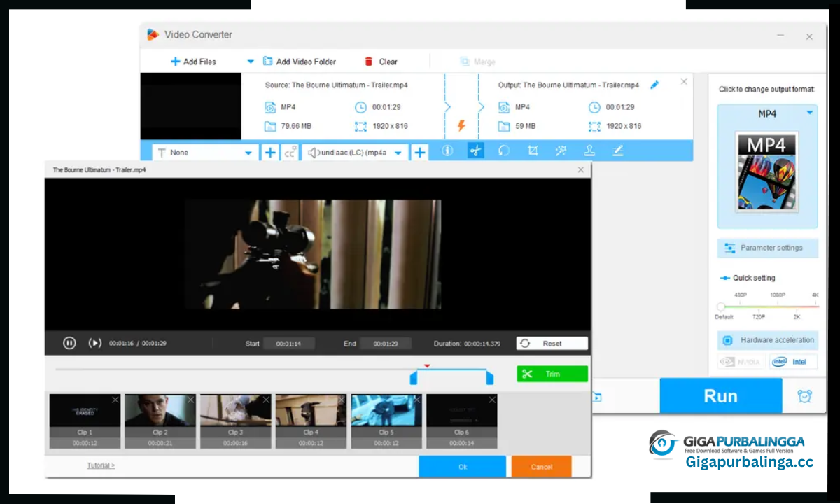This screenshot has width=840, height=504.
Task: Confirm trimming with Ok
Action: click(462, 466)
